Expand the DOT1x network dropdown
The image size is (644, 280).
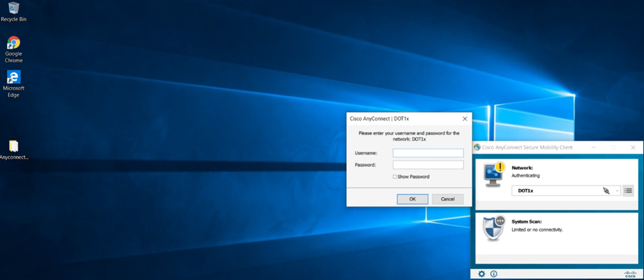(617, 191)
